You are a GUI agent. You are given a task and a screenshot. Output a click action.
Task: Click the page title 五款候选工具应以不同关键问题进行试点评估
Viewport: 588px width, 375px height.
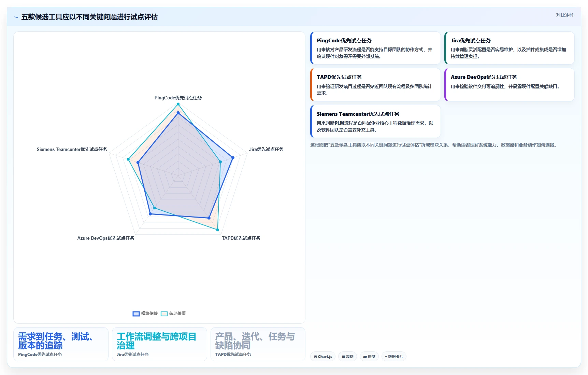(x=89, y=17)
